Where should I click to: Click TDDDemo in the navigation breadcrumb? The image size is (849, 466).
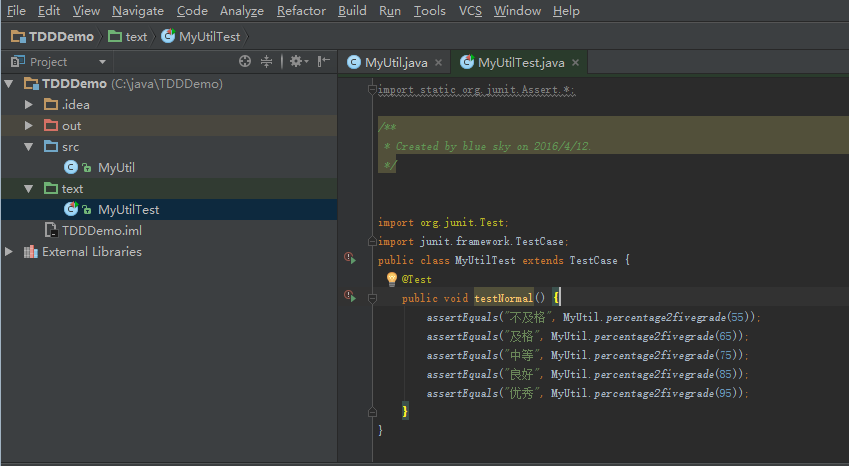click(x=53, y=37)
